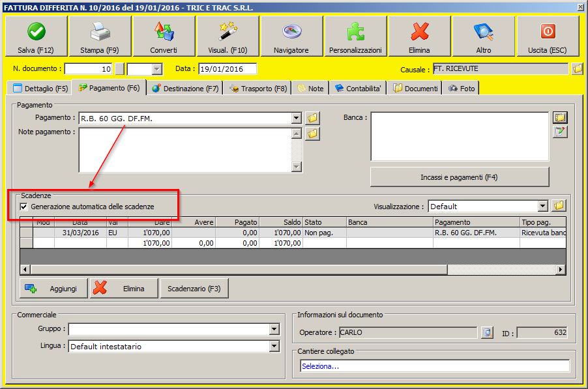This screenshot has height=389, width=588.
Task: Open folder icon next to Causale field
Action: [578, 69]
